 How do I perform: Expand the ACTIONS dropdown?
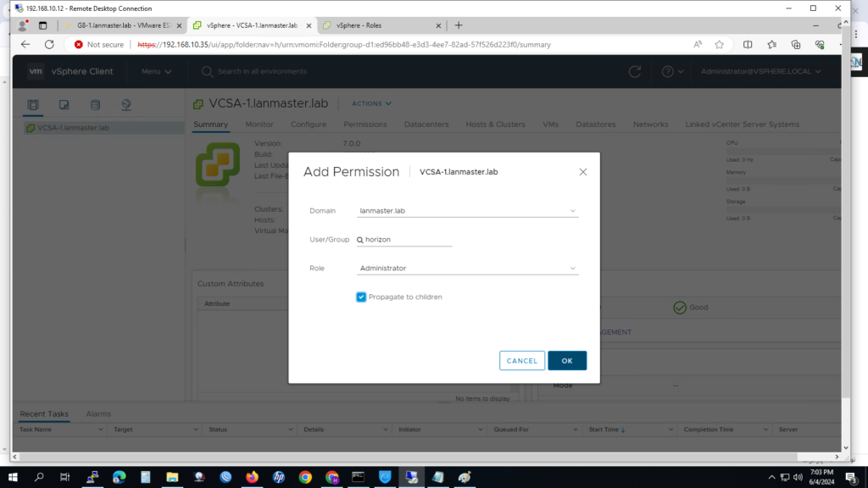tap(371, 103)
